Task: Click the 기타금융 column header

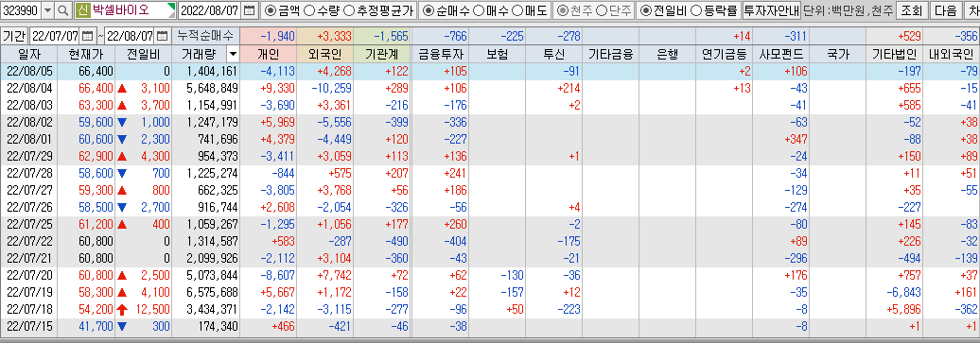Action: [x=611, y=55]
